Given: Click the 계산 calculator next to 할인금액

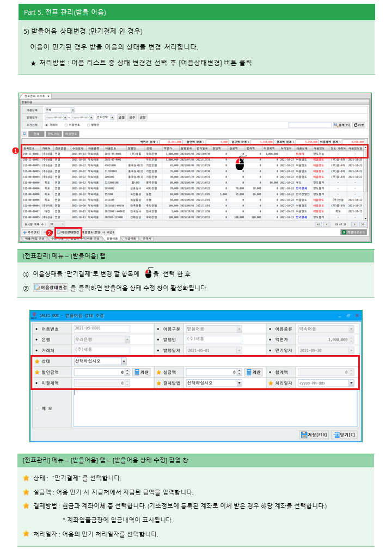Looking at the screenshot, I should coord(141,372).
